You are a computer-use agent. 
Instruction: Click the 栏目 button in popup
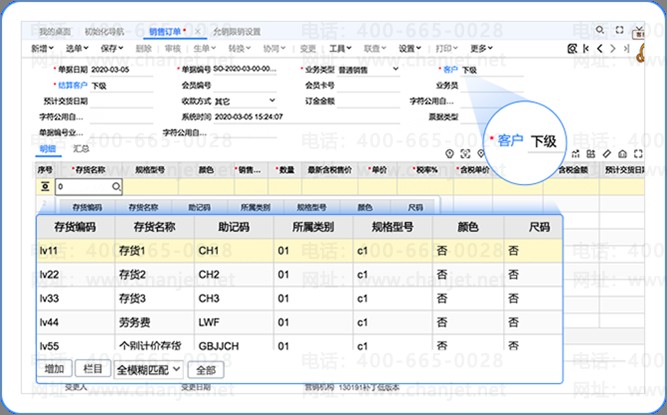pyautogui.click(x=91, y=369)
